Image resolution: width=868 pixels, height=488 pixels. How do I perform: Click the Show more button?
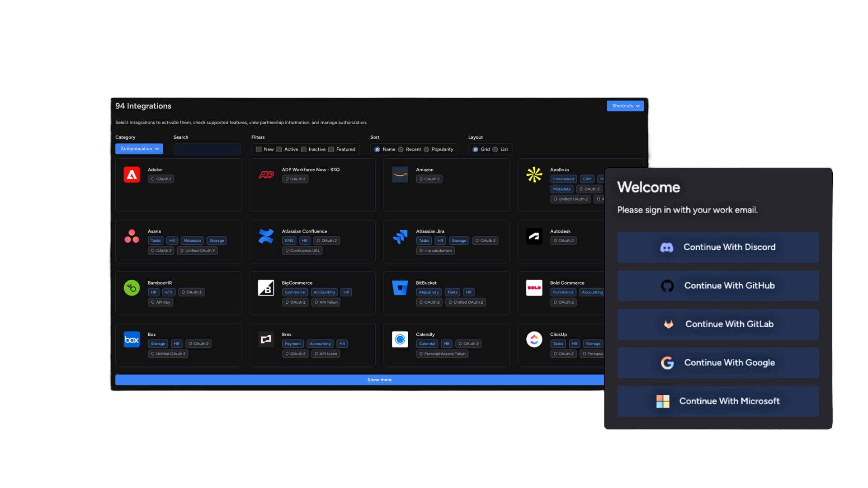[359, 380]
